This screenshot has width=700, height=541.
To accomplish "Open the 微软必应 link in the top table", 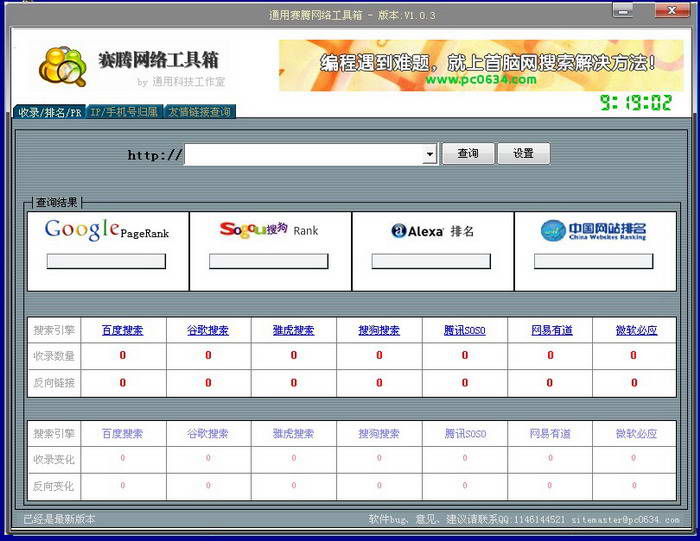I will pyautogui.click(x=636, y=330).
